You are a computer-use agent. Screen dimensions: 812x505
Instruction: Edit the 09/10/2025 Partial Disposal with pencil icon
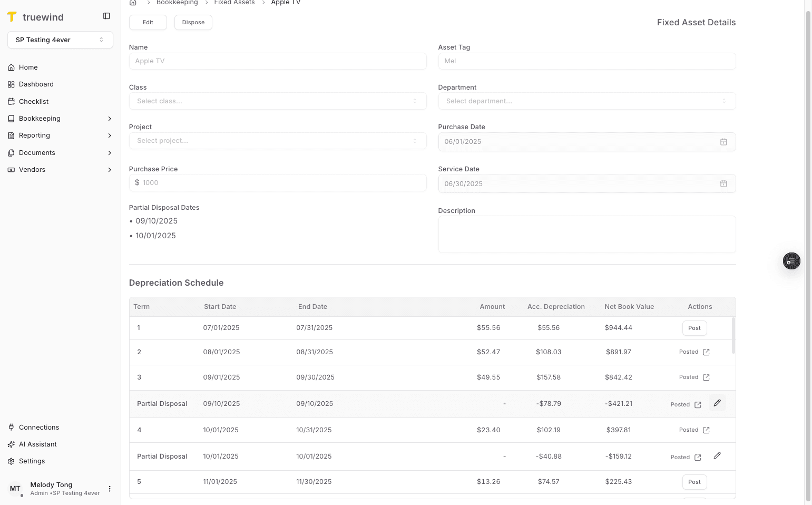click(717, 403)
